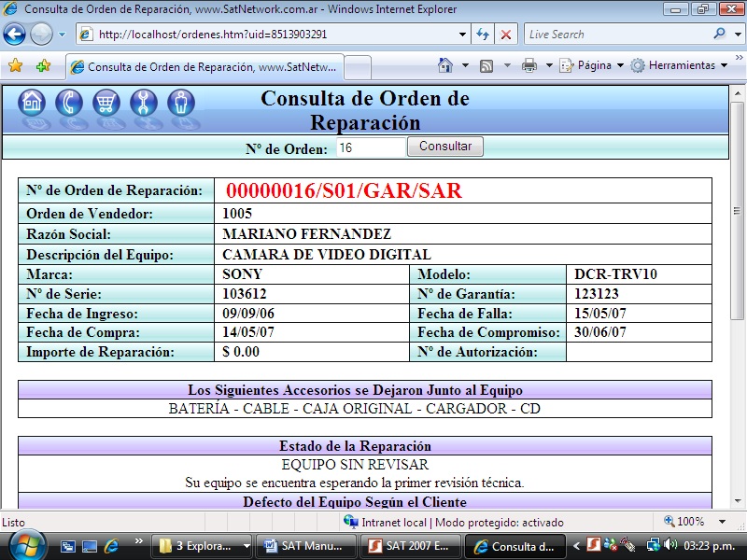Click the browser back arrow button
The width and height of the screenshot is (747, 560).
pyautogui.click(x=15, y=35)
